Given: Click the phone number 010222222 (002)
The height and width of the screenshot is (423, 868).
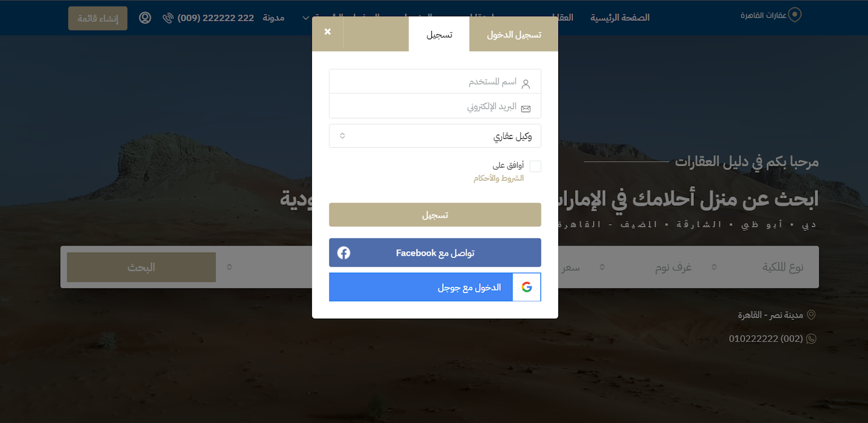Looking at the screenshot, I should [x=765, y=339].
